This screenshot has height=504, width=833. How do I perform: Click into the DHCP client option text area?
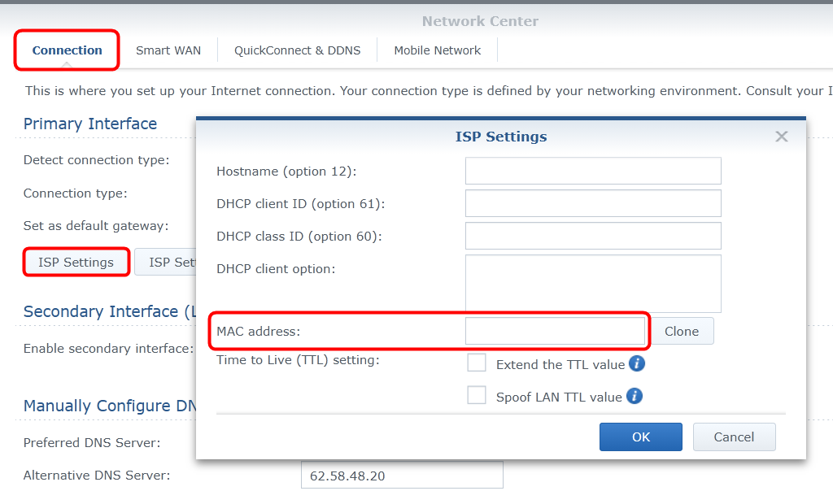593,283
